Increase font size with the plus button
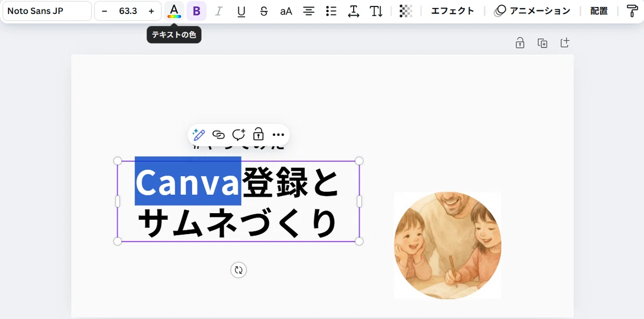644x319 pixels. tap(151, 11)
